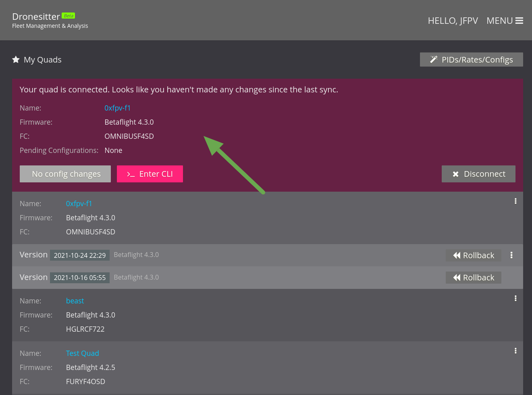
Task: Open PIDs/Rates/Configs page
Action: point(471,60)
